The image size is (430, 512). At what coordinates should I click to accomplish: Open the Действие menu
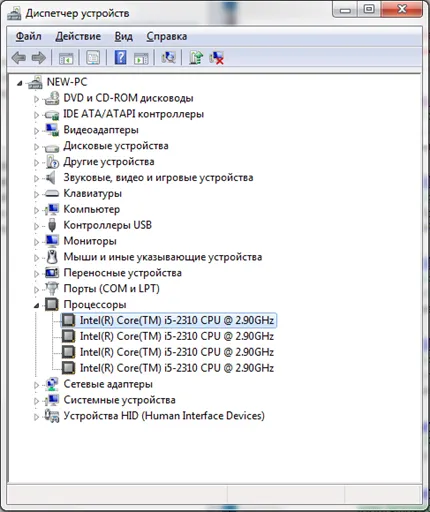coord(78,36)
